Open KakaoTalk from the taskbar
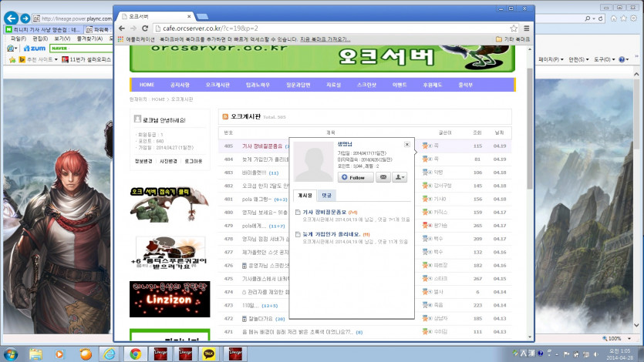644x362 pixels. (208, 354)
